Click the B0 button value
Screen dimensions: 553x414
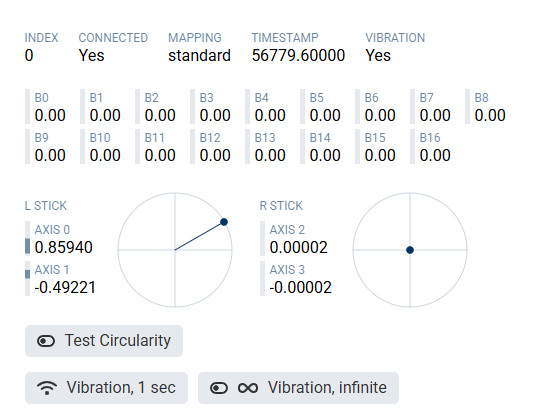coord(50,115)
